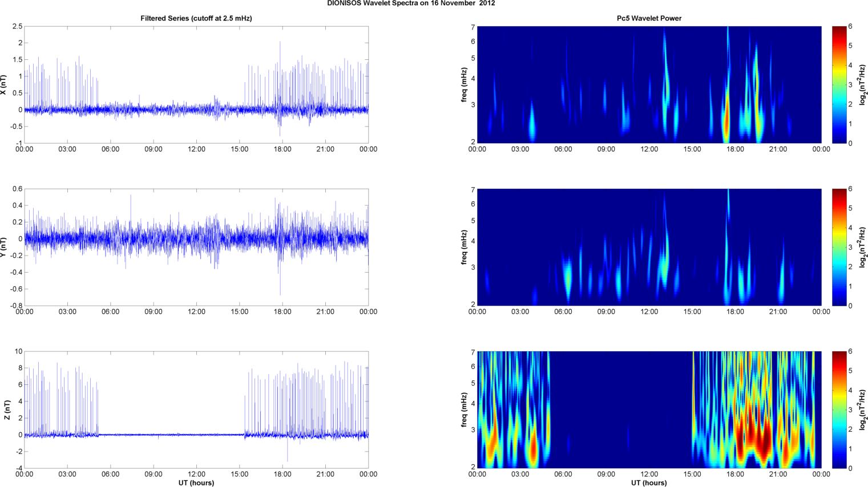Click the '-0.8' tick on Y (nT) axis
The height and width of the screenshot is (487, 868).
click(x=16, y=306)
